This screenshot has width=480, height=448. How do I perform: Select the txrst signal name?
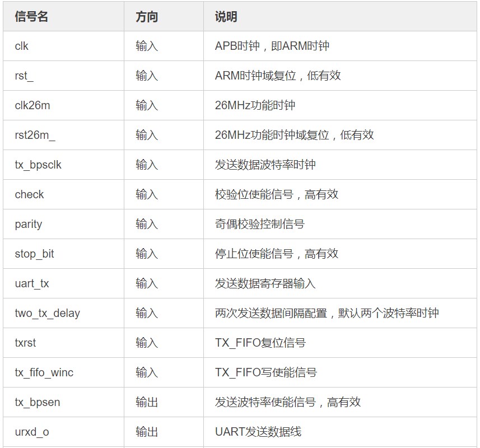[x=25, y=343]
